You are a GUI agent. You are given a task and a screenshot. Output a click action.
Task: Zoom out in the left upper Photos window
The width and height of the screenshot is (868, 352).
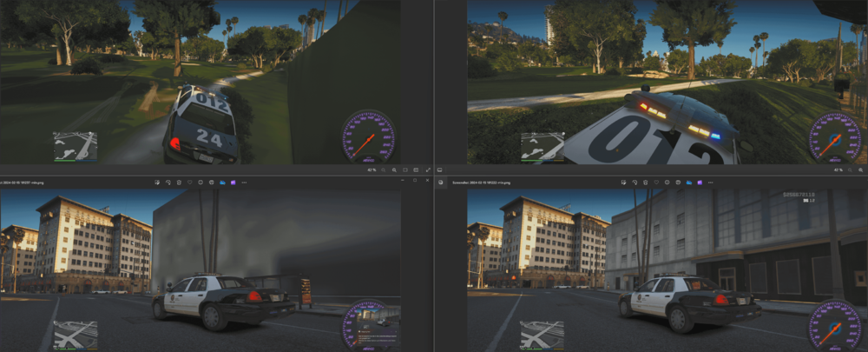pyautogui.click(x=383, y=169)
